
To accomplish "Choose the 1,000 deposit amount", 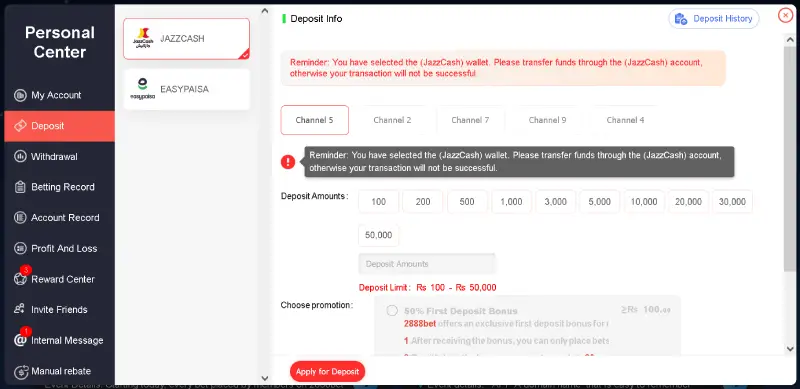I will [x=511, y=202].
